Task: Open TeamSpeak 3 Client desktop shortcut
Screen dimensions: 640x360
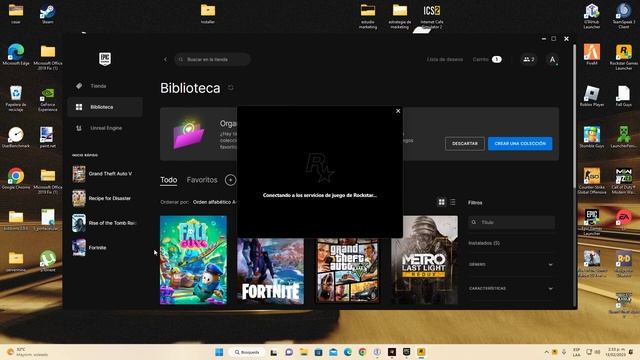Action: pos(624,16)
